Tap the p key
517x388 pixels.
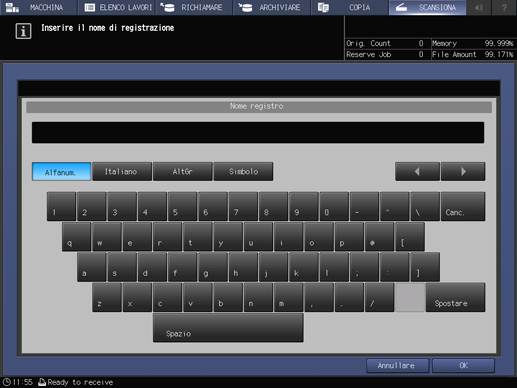pos(349,237)
